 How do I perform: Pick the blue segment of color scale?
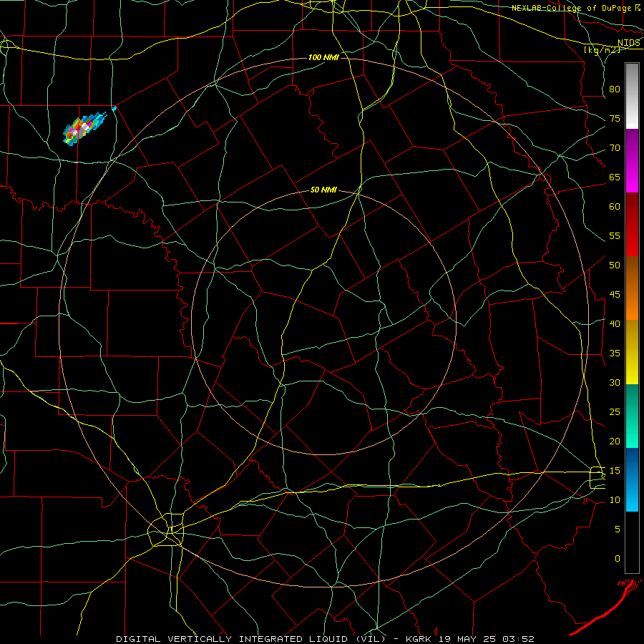coord(632,479)
